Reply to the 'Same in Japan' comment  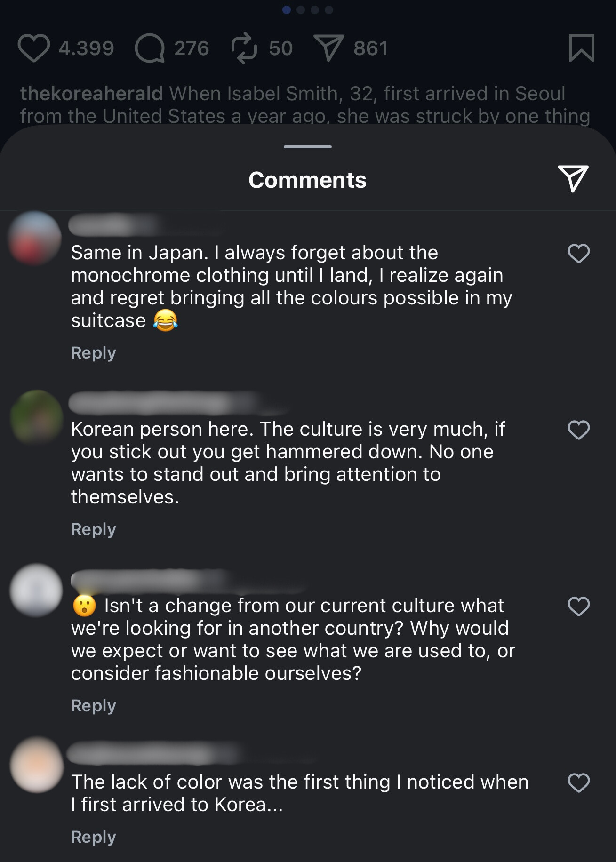[x=93, y=353]
